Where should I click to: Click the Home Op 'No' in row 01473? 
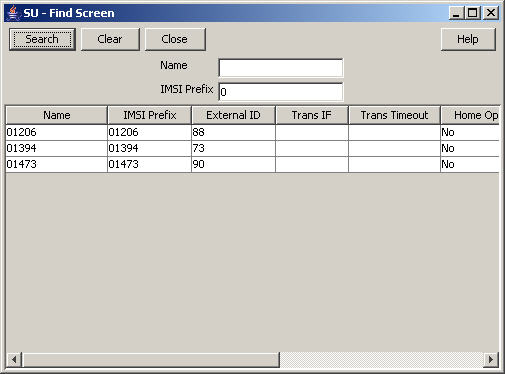click(x=470, y=164)
